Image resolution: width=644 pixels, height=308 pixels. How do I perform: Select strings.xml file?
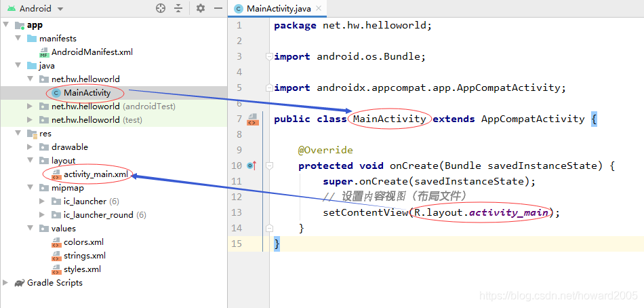tap(85, 255)
